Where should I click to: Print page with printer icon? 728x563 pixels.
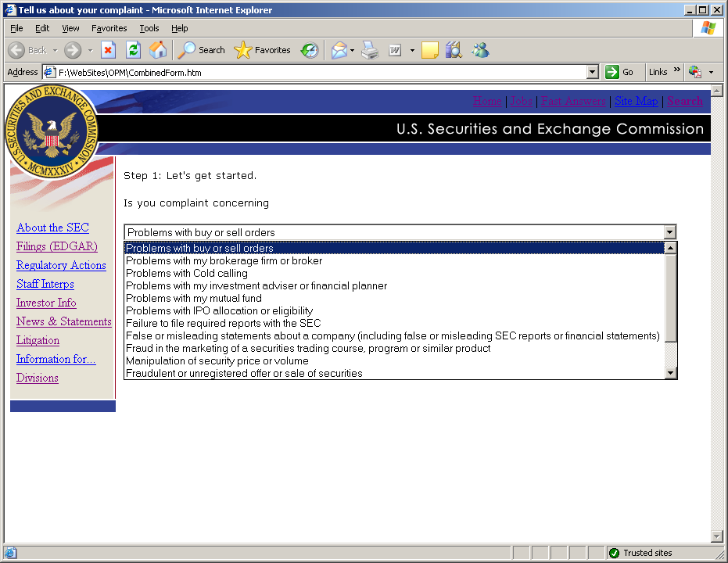pos(370,50)
